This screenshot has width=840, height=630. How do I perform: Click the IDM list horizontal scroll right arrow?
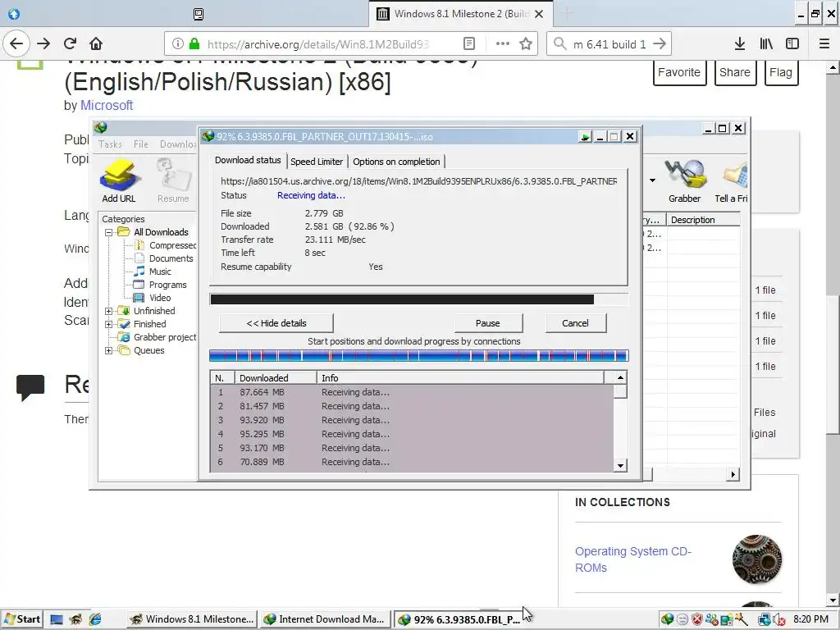tap(733, 474)
